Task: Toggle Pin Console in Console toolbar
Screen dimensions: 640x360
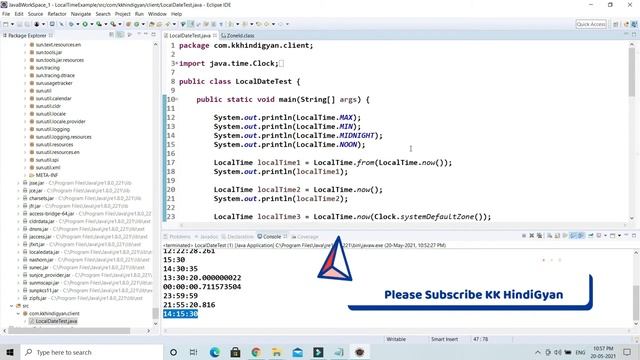Action: pyautogui.click(x=591, y=236)
